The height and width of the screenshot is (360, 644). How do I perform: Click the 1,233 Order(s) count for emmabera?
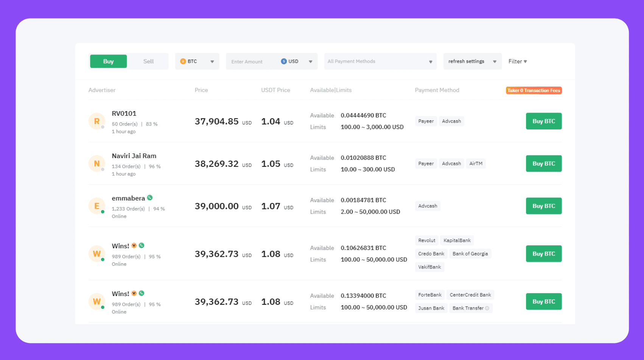(x=128, y=209)
